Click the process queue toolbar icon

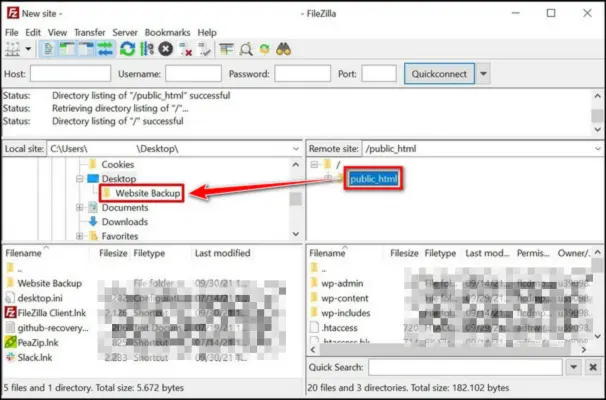pos(147,49)
